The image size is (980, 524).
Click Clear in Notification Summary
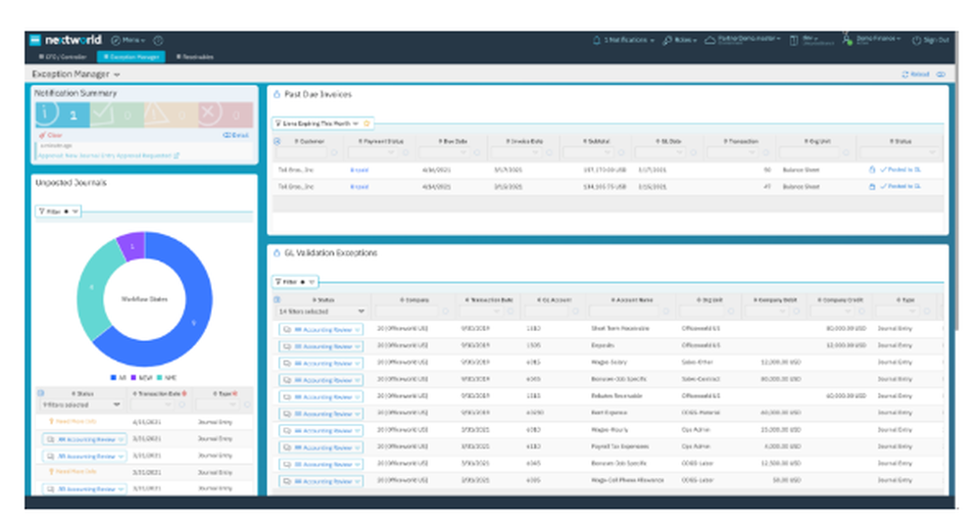tap(51, 135)
